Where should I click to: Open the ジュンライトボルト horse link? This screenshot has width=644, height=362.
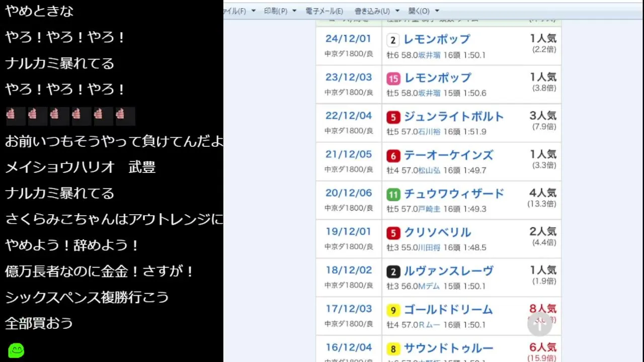(x=454, y=117)
